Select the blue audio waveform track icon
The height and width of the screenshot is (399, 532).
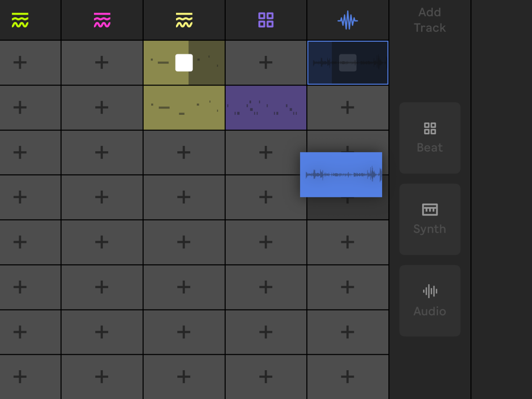pos(348,20)
